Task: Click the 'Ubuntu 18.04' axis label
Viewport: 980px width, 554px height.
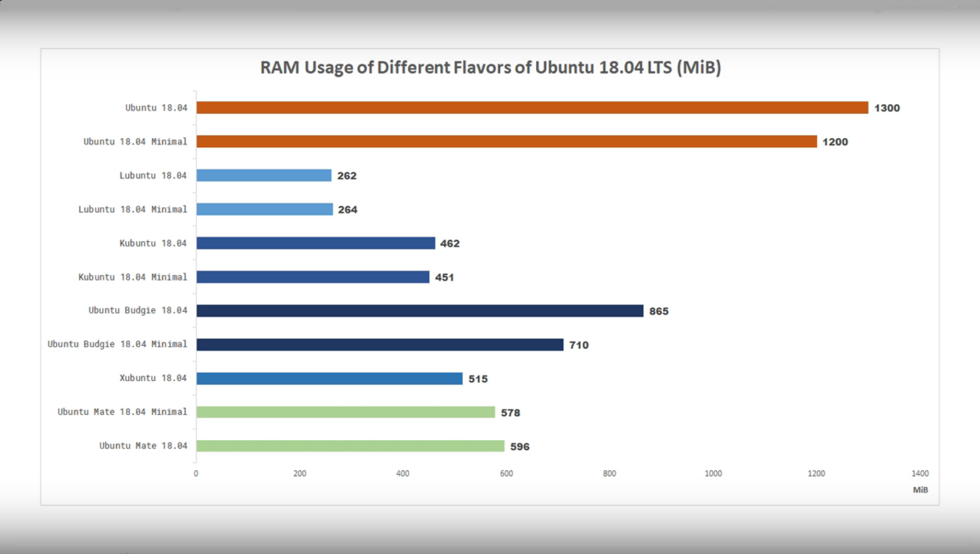Action: 156,108
